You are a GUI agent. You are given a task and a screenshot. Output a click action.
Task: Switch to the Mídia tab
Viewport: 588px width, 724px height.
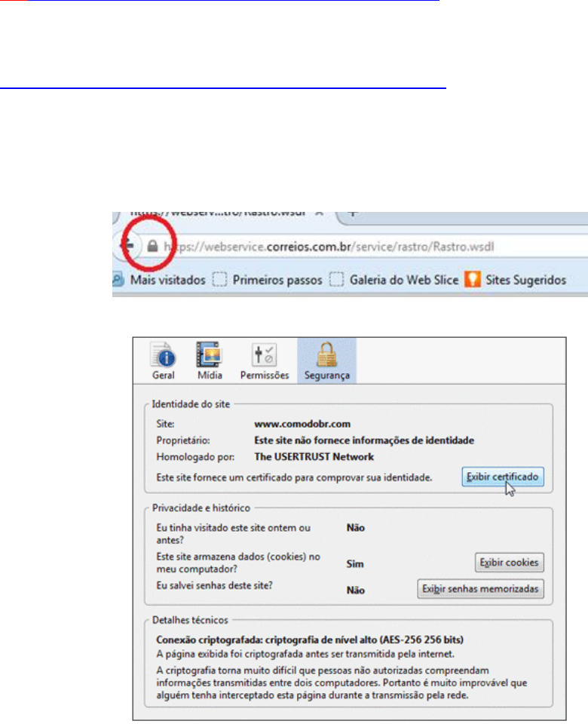[x=210, y=361]
